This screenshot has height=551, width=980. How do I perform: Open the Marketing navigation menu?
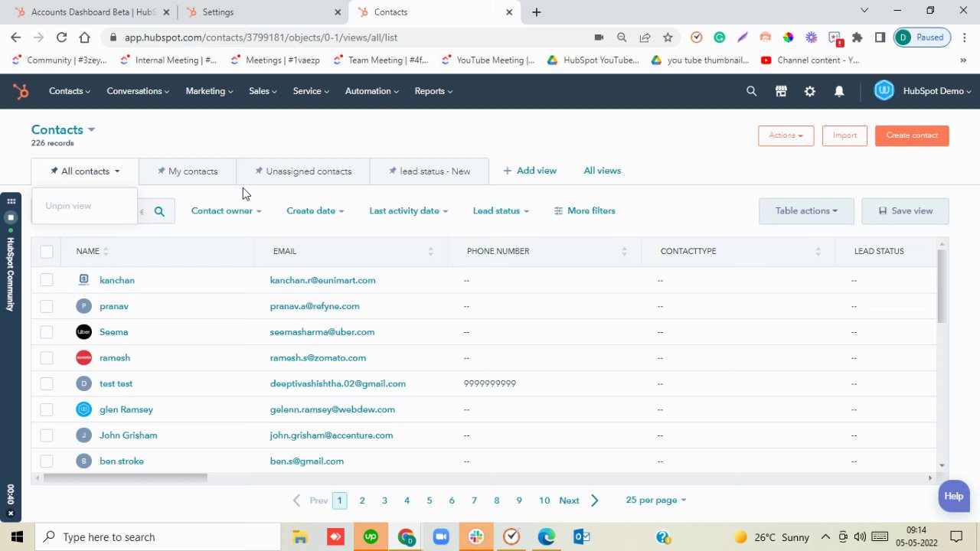pyautogui.click(x=209, y=91)
